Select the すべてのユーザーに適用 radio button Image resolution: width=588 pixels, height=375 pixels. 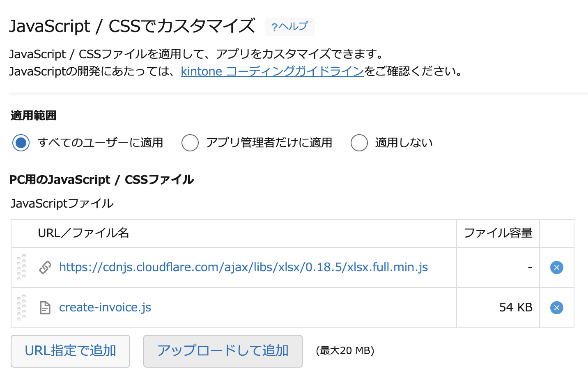point(21,142)
